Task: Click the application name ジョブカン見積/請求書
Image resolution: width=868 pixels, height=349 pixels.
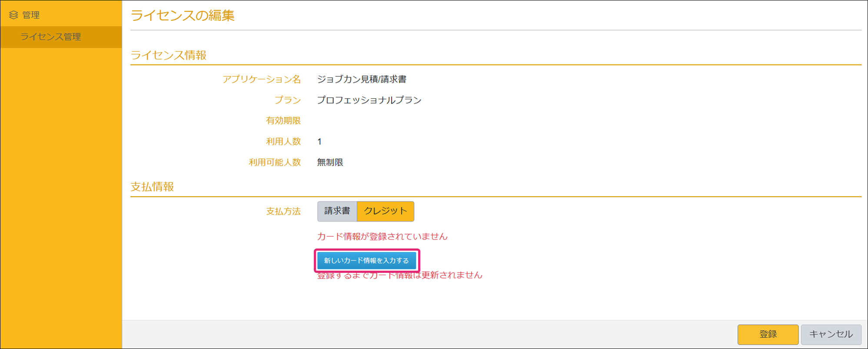Action: 362,79
